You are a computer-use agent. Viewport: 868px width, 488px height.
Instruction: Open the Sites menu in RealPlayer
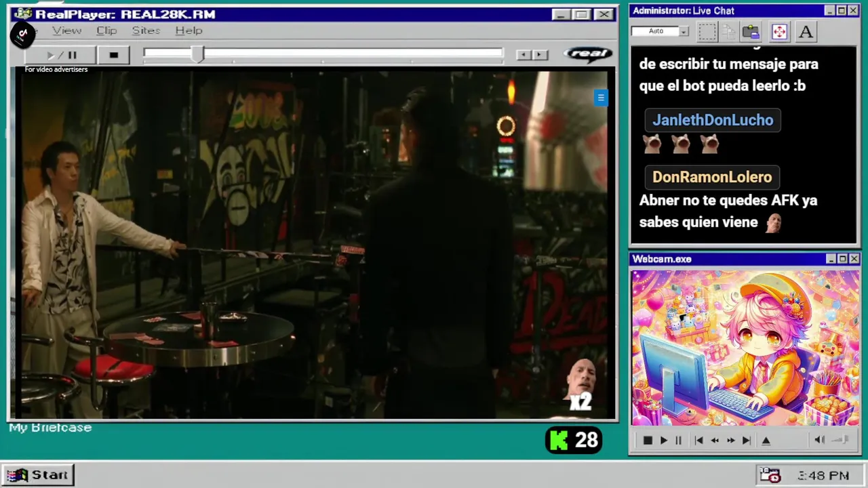[x=146, y=30]
